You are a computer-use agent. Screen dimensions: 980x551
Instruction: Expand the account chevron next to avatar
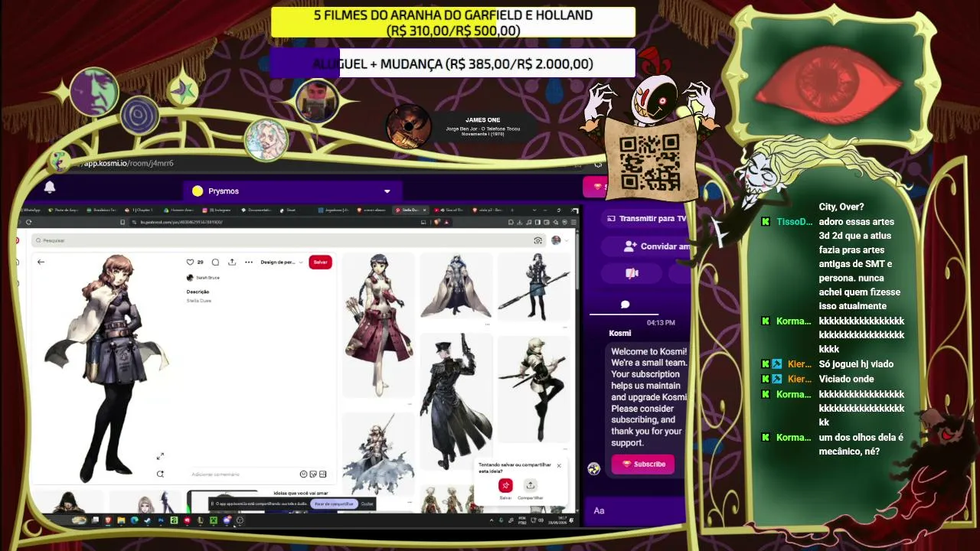567,240
